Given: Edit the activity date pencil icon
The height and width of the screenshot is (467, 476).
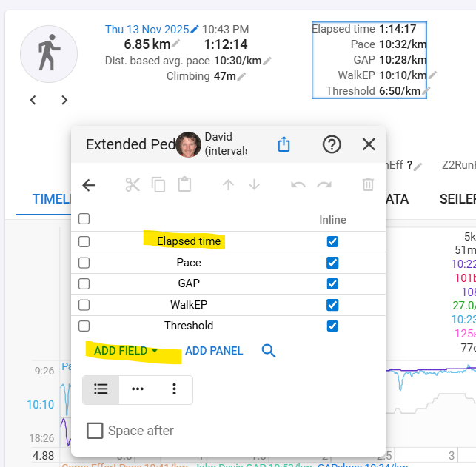Looking at the screenshot, I should click(x=194, y=29).
